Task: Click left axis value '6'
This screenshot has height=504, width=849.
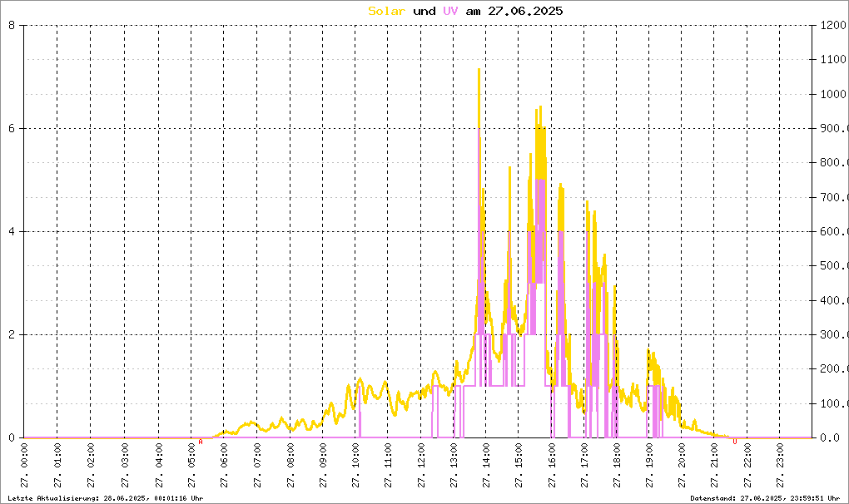Action: click(x=12, y=128)
